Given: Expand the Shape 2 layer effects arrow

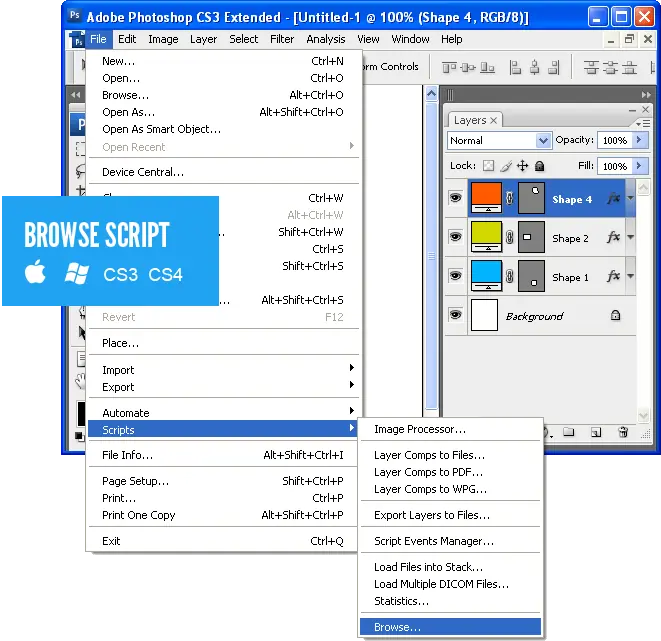Looking at the screenshot, I should pos(630,237).
